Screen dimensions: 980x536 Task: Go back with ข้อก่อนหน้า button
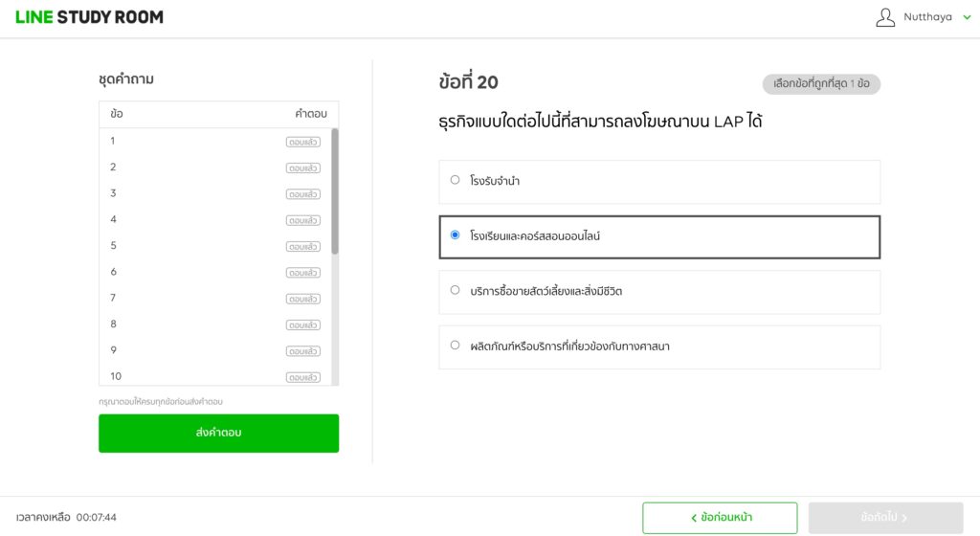720,518
